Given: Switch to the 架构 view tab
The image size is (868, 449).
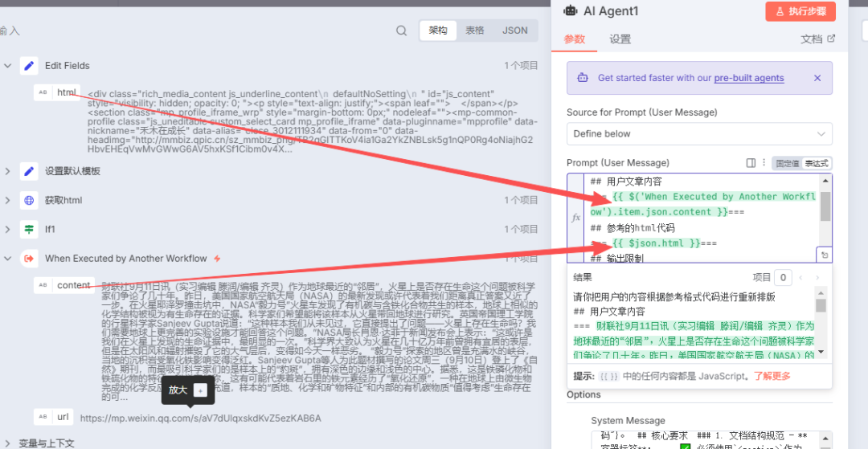Looking at the screenshot, I should [x=438, y=31].
